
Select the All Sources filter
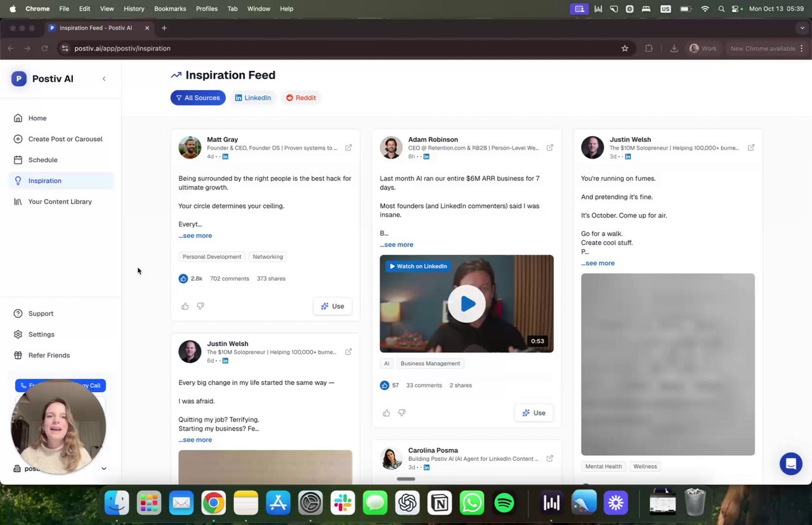[198, 98]
